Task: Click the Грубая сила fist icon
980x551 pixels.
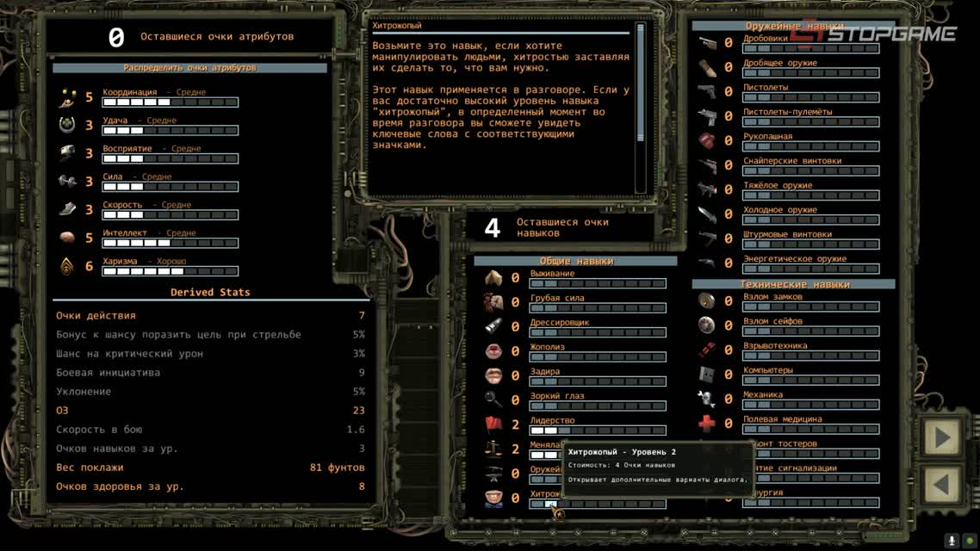Action: [x=493, y=302]
